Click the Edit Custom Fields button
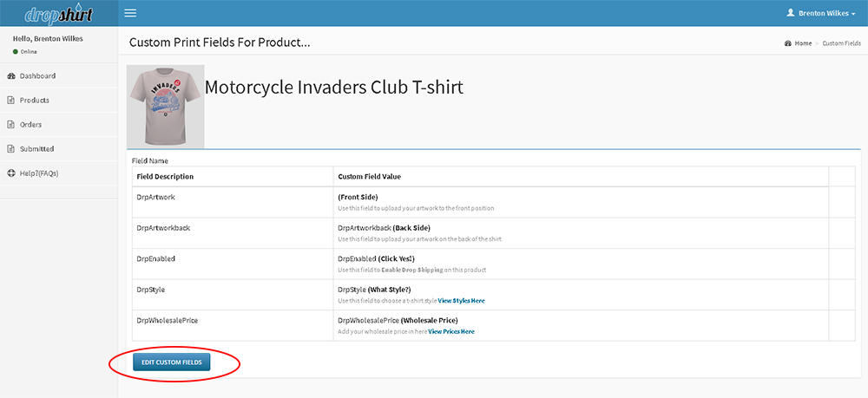This screenshot has height=398, width=868. (x=172, y=362)
